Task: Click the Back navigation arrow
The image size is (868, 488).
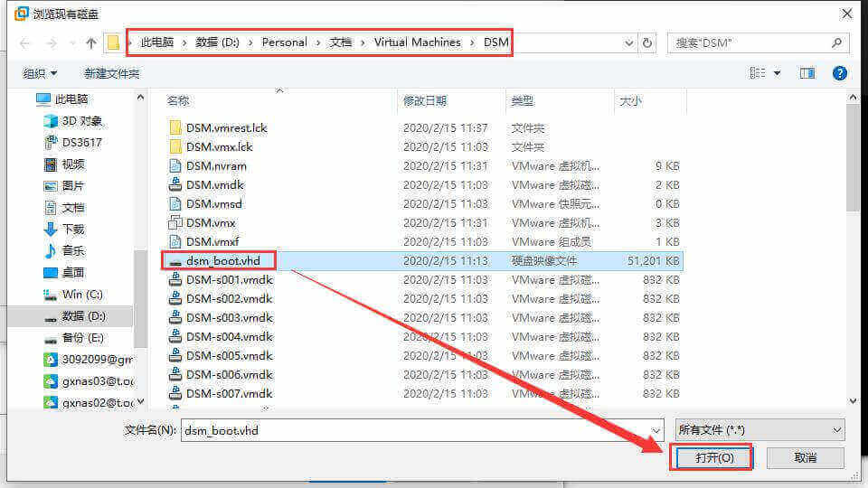Action: tap(24, 43)
